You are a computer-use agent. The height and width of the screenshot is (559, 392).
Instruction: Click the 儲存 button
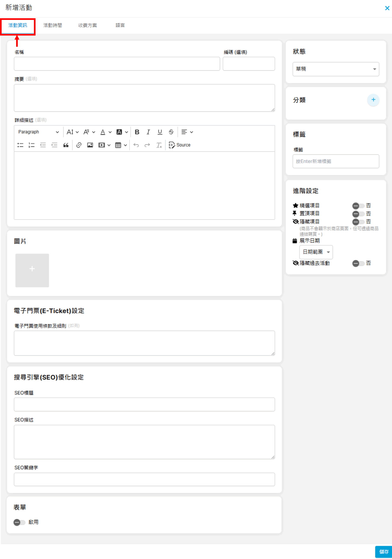tap(383, 552)
